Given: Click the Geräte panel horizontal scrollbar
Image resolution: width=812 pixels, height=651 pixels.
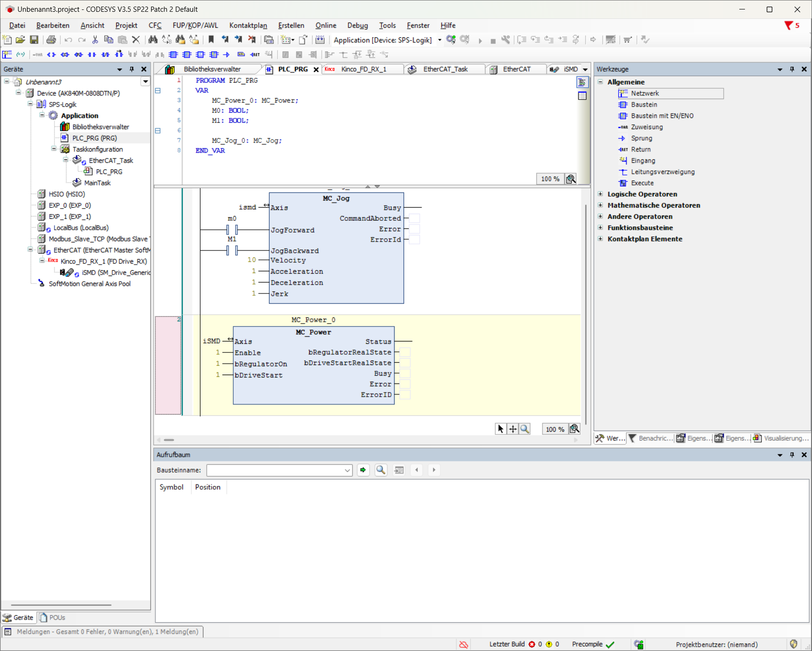Looking at the screenshot, I should (61, 605).
